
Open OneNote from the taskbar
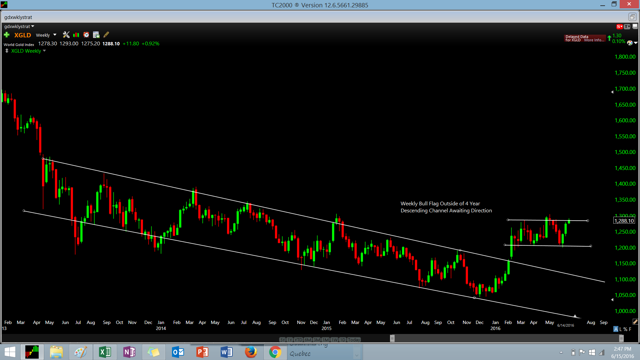129,352
